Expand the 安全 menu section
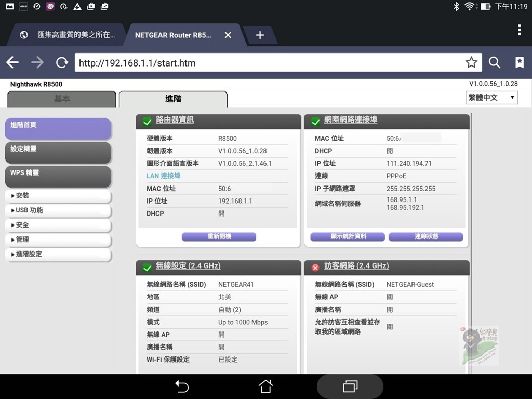Image resolution: width=532 pixels, height=399 pixels. tap(58, 225)
